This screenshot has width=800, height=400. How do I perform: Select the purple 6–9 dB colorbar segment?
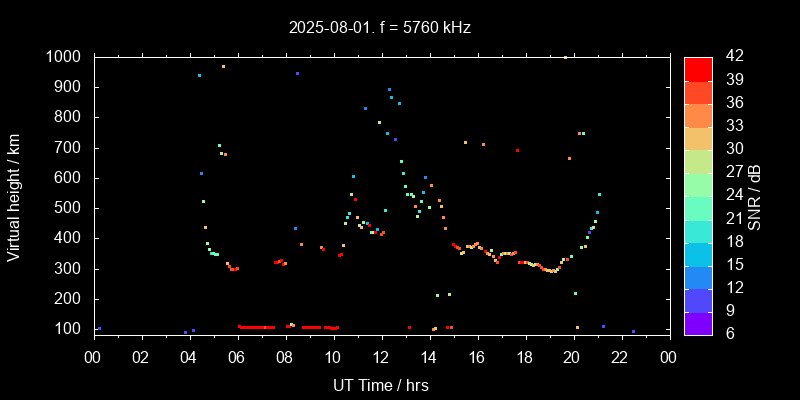(x=698, y=322)
